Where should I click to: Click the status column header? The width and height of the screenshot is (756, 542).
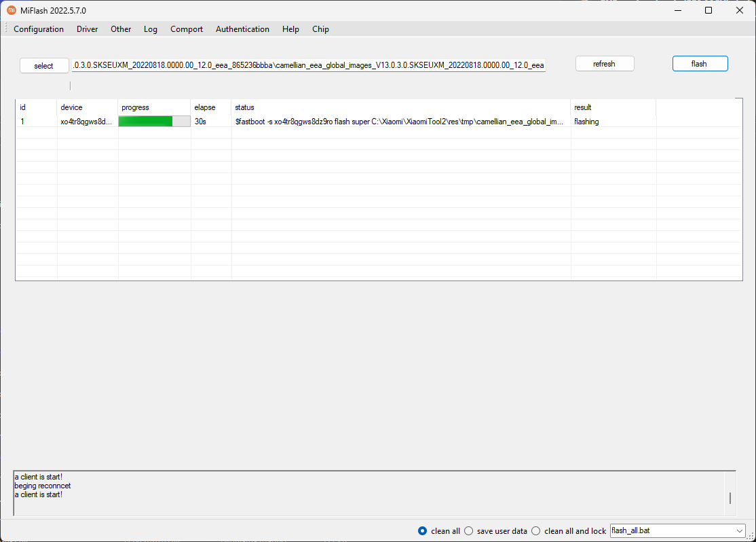(x=400, y=107)
